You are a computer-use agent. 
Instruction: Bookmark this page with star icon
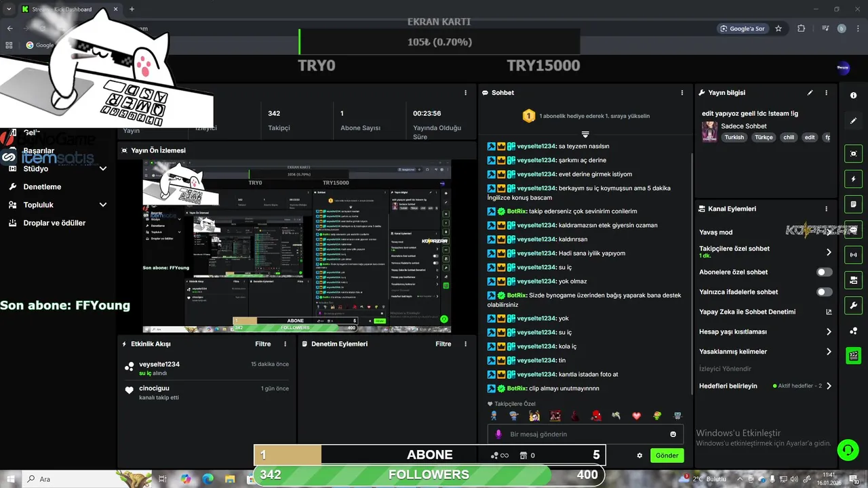(x=778, y=28)
